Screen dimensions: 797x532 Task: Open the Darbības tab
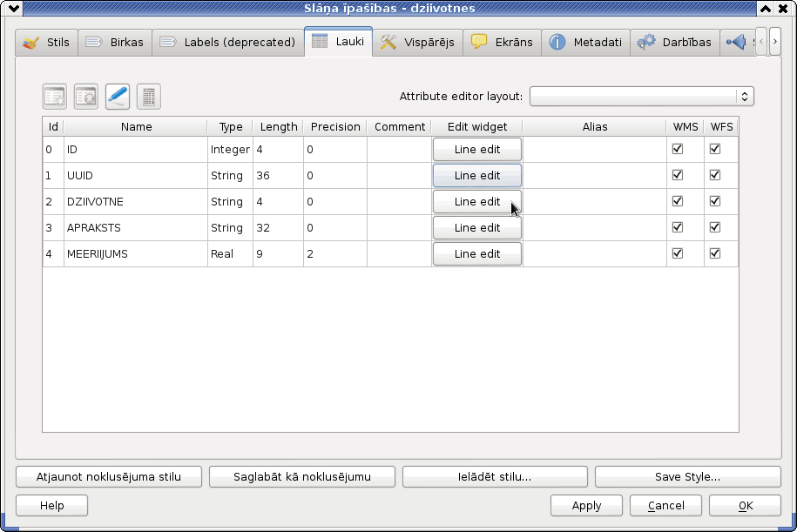click(x=675, y=42)
